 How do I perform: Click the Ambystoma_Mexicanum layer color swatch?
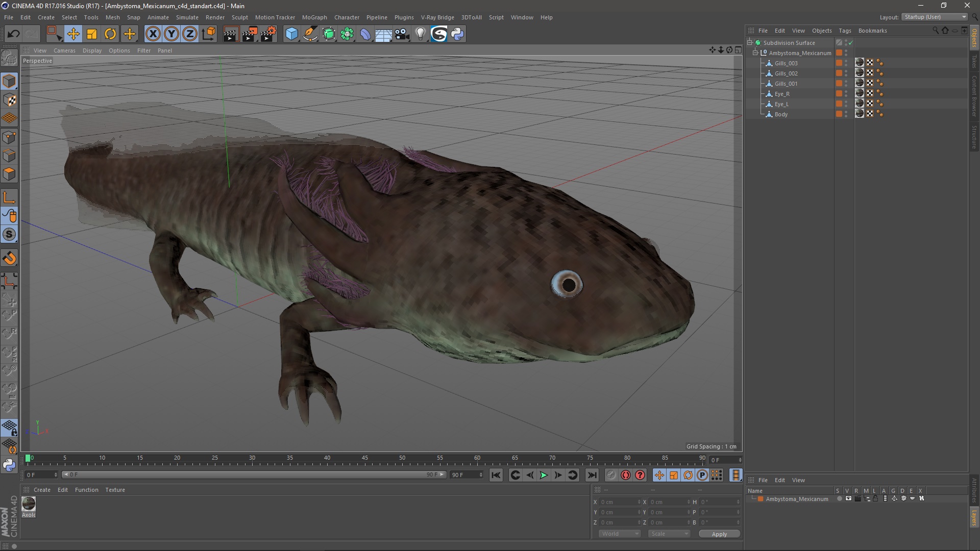click(761, 499)
